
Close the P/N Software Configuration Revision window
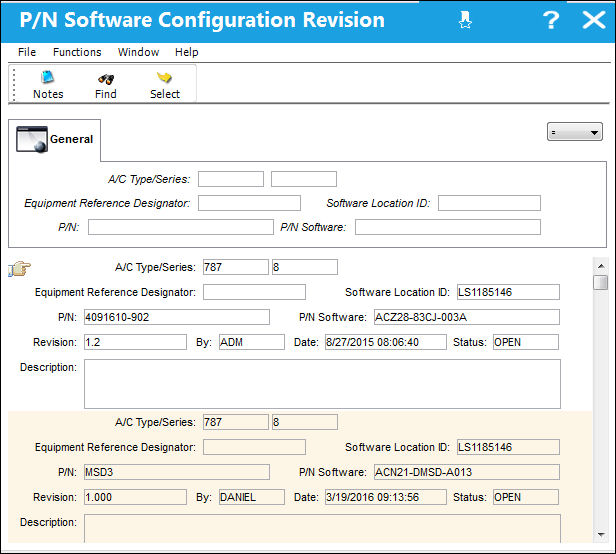(x=593, y=20)
